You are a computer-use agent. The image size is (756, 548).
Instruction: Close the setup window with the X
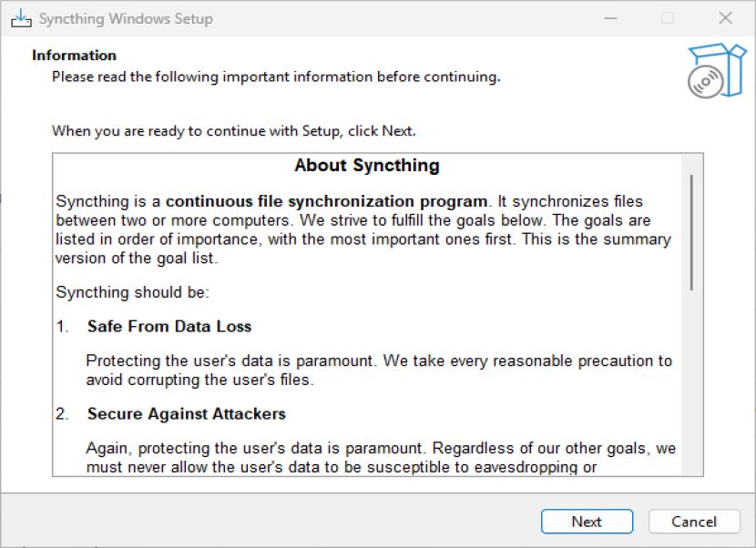point(725,18)
